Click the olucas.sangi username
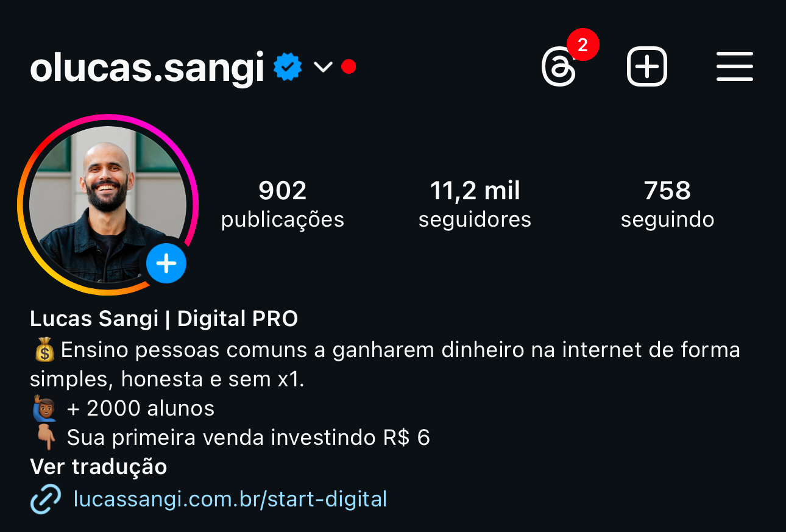786x532 pixels. (x=147, y=68)
